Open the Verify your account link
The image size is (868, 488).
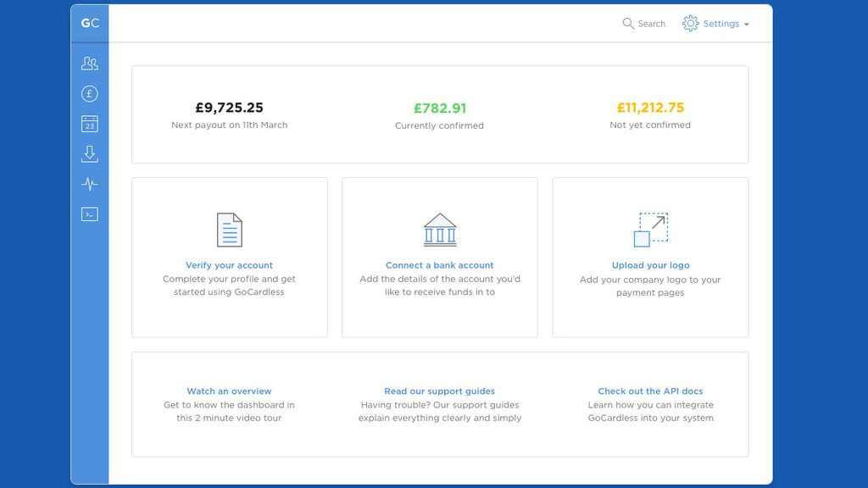point(229,265)
